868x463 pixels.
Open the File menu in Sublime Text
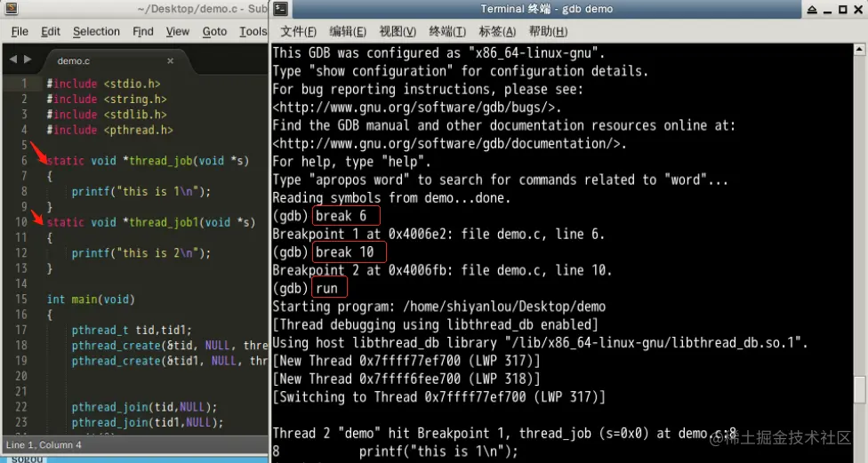pyautogui.click(x=20, y=31)
